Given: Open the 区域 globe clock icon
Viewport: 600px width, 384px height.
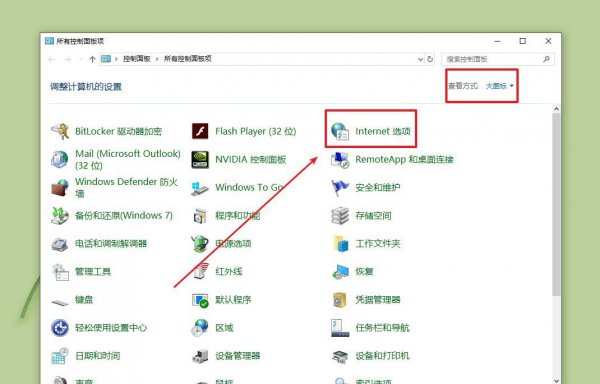Looking at the screenshot, I should (x=200, y=328).
